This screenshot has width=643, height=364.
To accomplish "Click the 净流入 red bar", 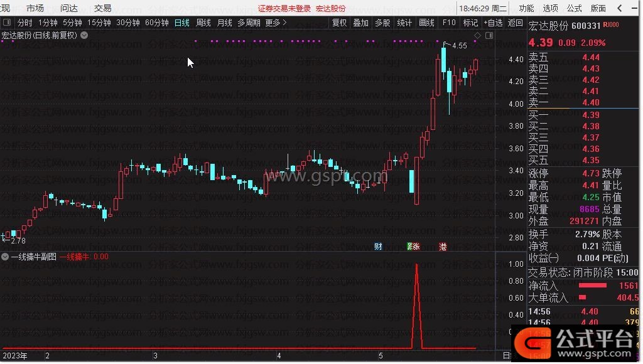I will pos(593,286).
